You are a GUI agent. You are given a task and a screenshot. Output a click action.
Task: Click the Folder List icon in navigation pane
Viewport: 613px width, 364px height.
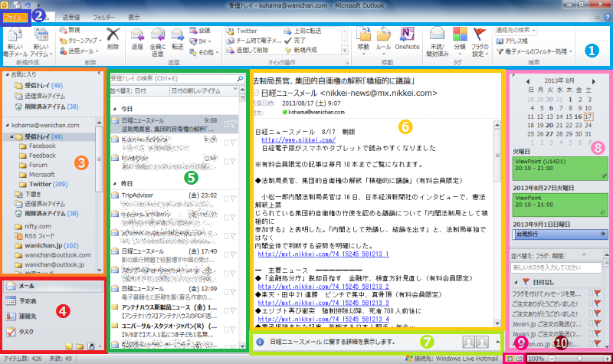coord(80,346)
